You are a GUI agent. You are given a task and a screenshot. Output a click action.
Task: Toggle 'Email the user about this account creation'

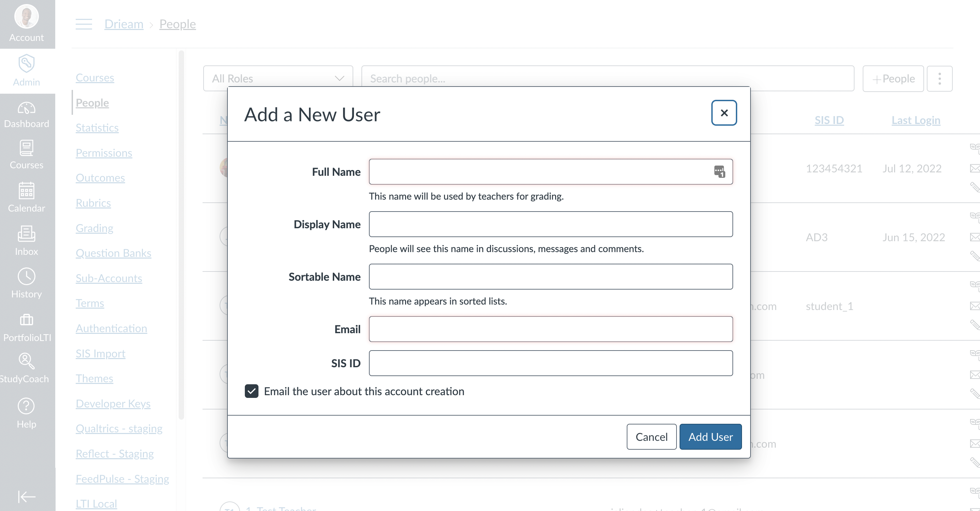251,391
